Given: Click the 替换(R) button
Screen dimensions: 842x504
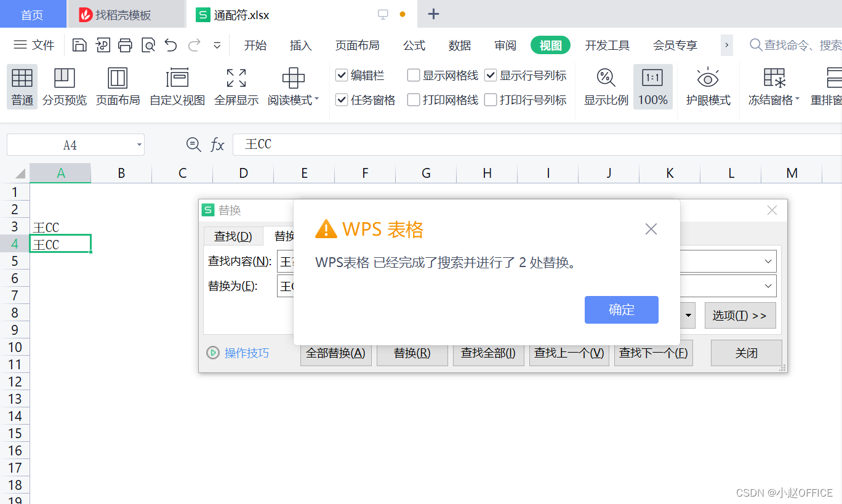Looking at the screenshot, I should pyautogui.click(x=412, y=353).
